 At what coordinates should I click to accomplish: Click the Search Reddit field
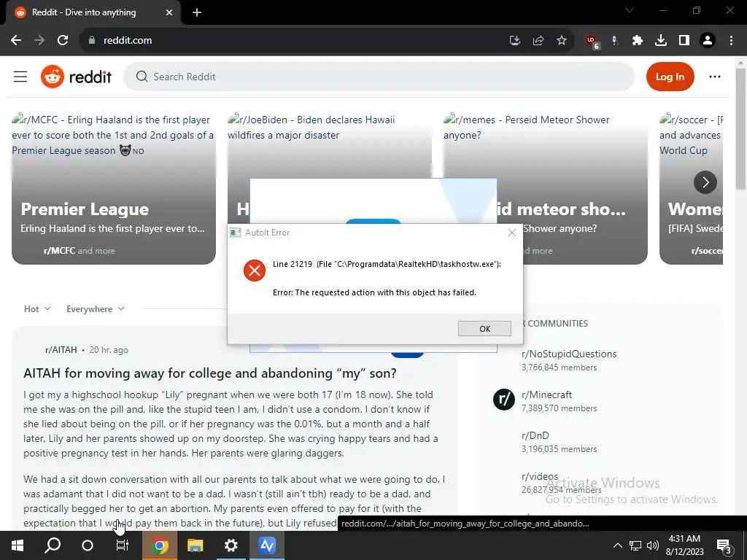pos(379,77)
